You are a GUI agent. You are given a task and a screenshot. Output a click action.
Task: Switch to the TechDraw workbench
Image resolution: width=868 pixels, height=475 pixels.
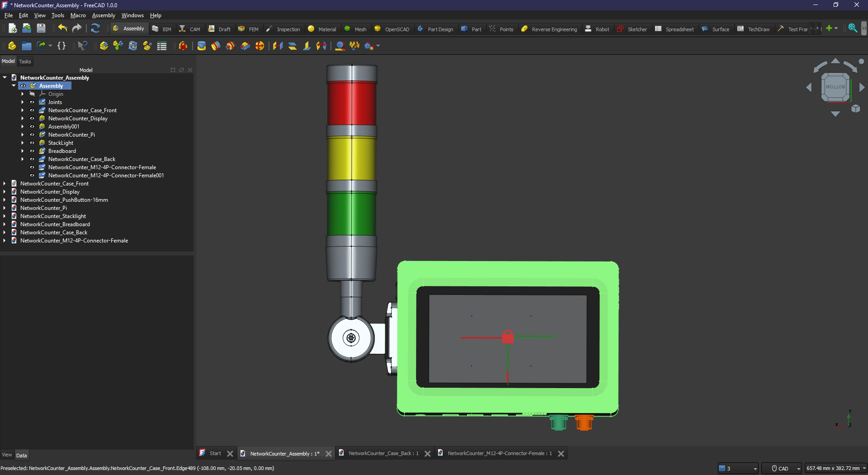coord(753,29)
